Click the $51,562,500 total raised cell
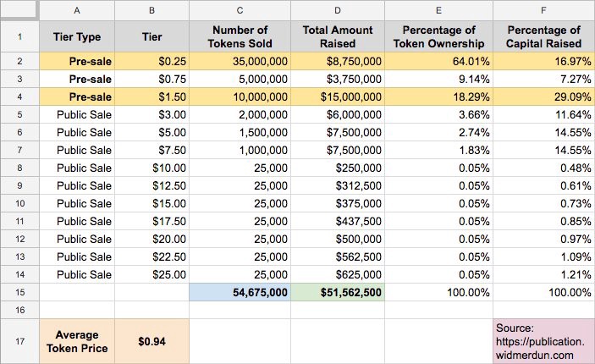This screenshot has width=595, height=364. point(338,292)
